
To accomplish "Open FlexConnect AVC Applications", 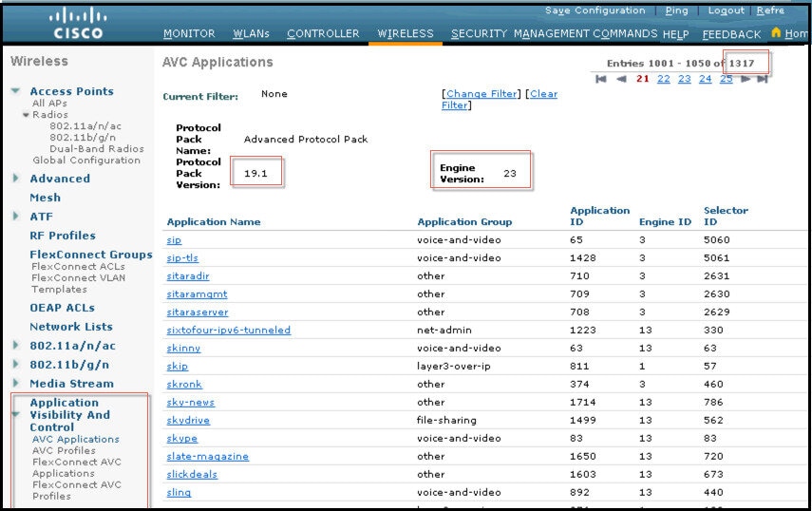I will point(77,467).
